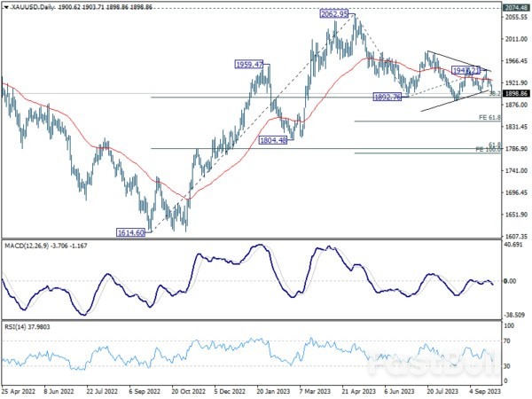Click the FE 61.8 Fibonacci expansion label
Viewport: 532px width, 399px height.
[x=489, y=117]
